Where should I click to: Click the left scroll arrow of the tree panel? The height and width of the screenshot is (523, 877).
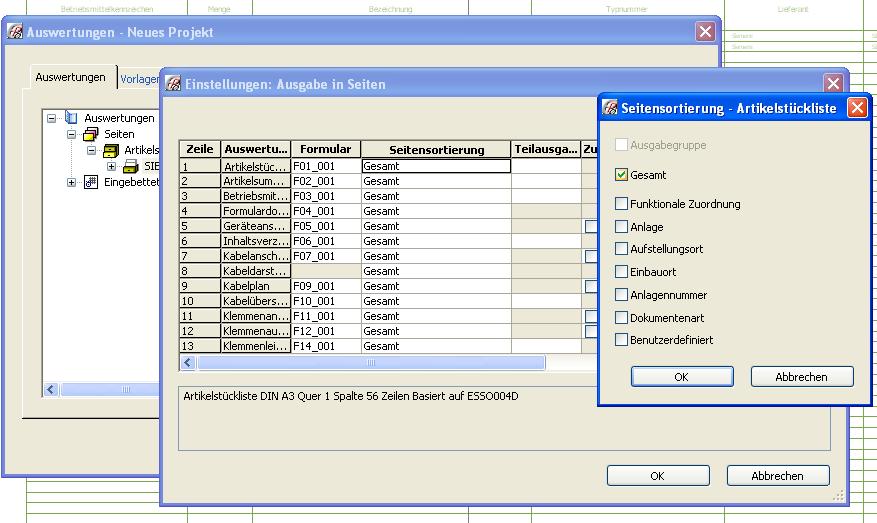click(x=51, y=389)
